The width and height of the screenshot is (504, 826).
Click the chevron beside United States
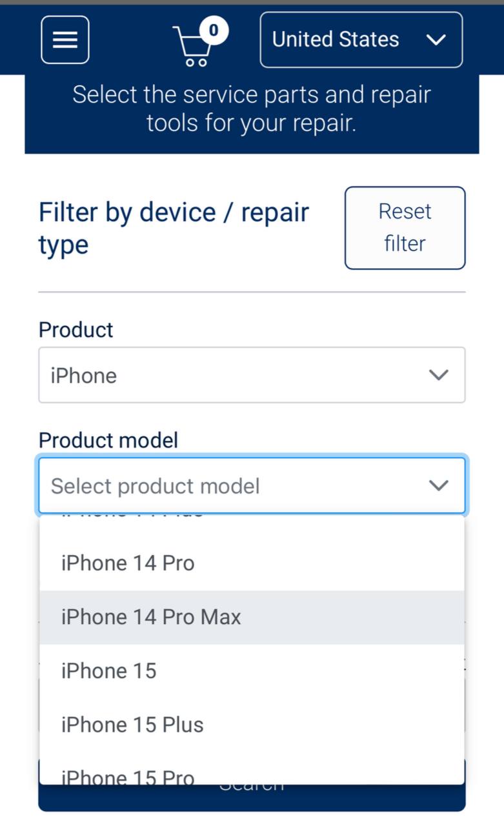pos(436,40)
